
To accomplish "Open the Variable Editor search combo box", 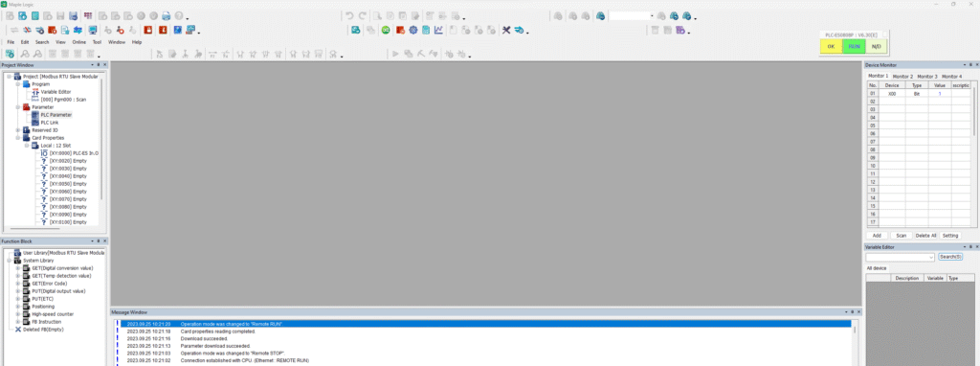I will [900, 257].
